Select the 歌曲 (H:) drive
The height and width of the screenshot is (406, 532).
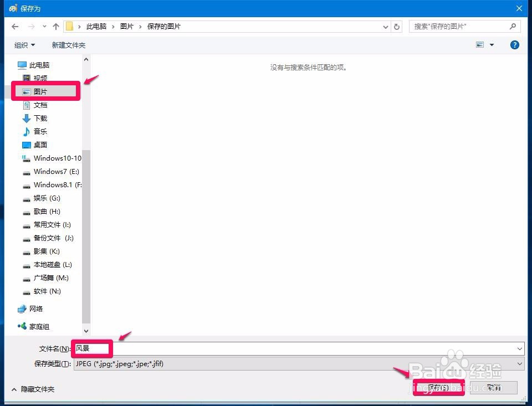pos(47,212)
